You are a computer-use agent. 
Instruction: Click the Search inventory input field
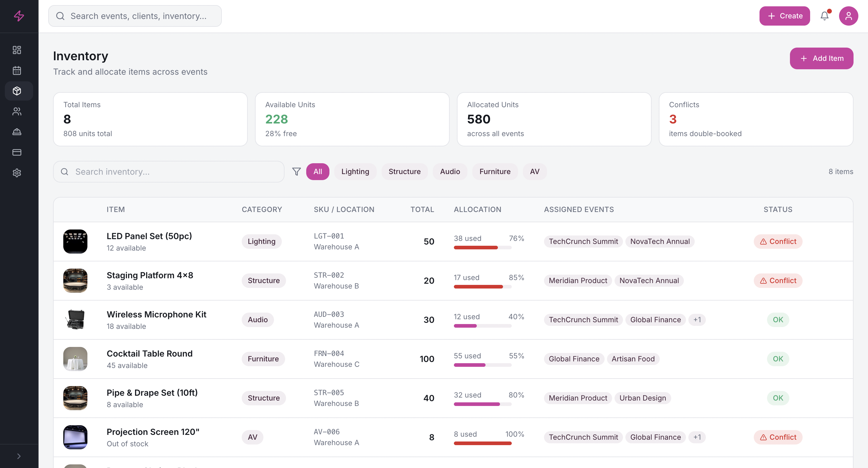168,172
